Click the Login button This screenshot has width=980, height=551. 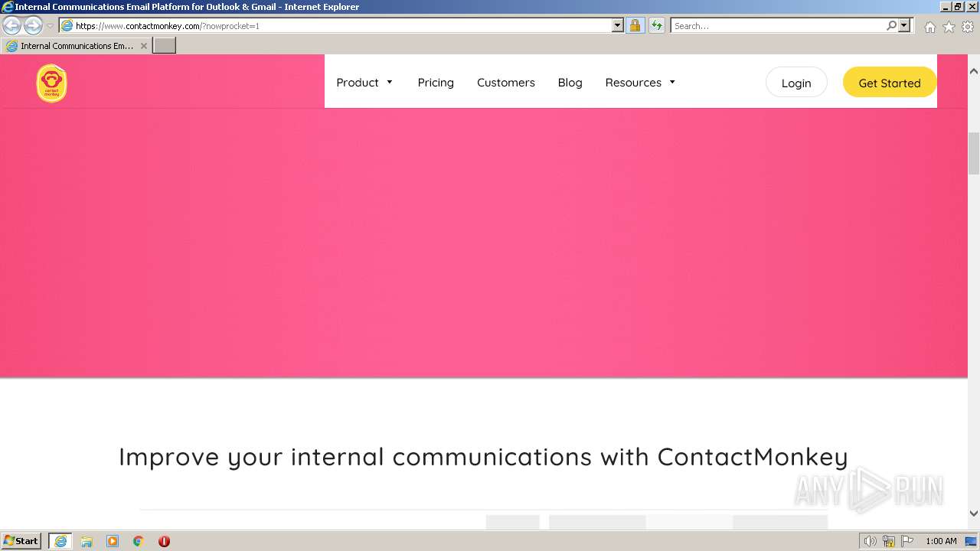tap(796, 83)
